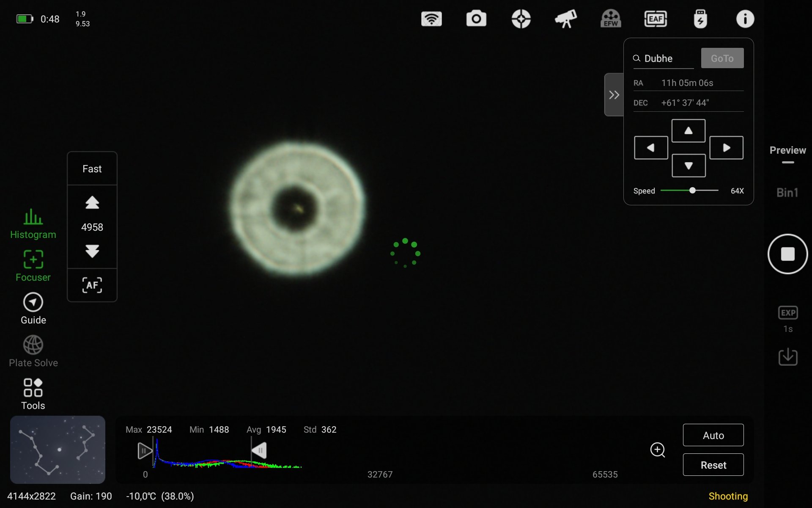Switch focuser speed from Fast
The width and height of the screenshot is (812, 508).
click(92, 169)
